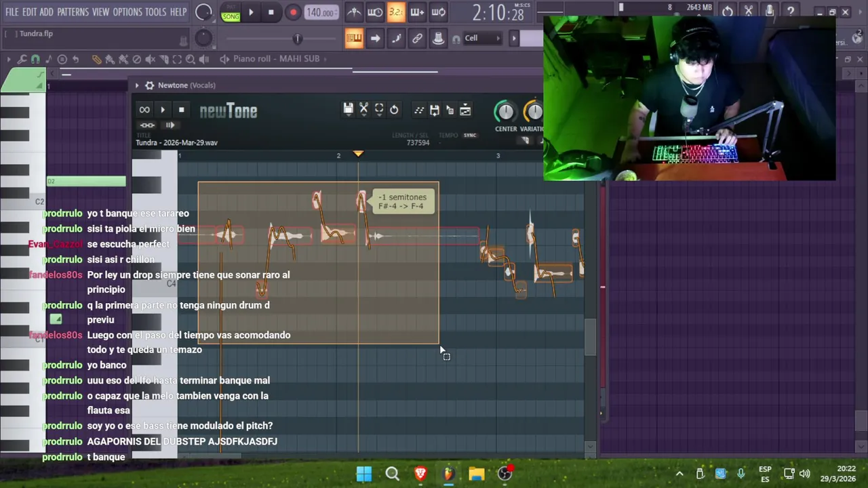
Task: Open the FILE menu
Action: pos(12,12)
